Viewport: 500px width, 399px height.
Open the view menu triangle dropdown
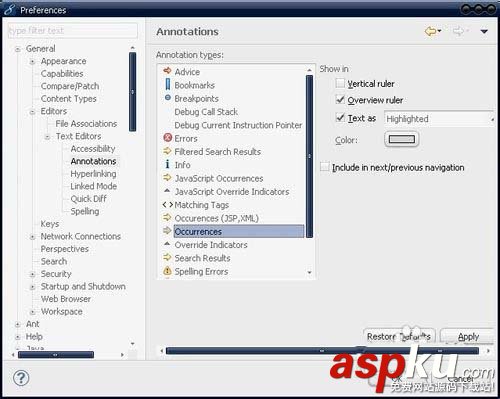click(484, 31)
